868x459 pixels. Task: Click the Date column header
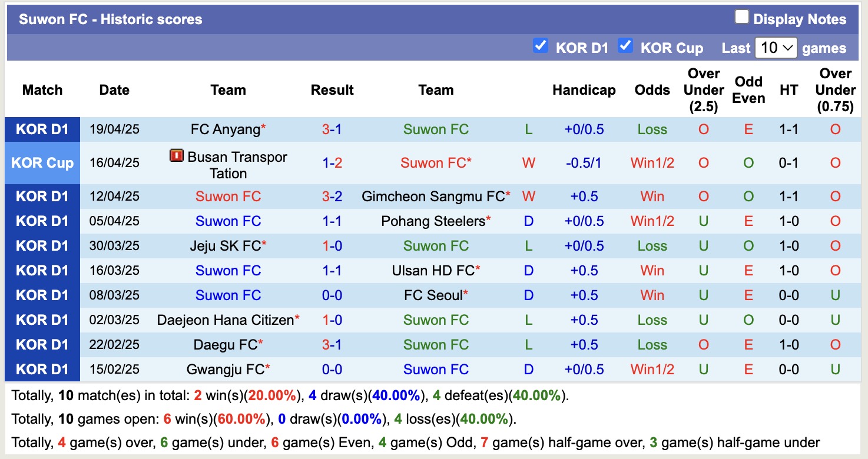(x=114, y=89)
